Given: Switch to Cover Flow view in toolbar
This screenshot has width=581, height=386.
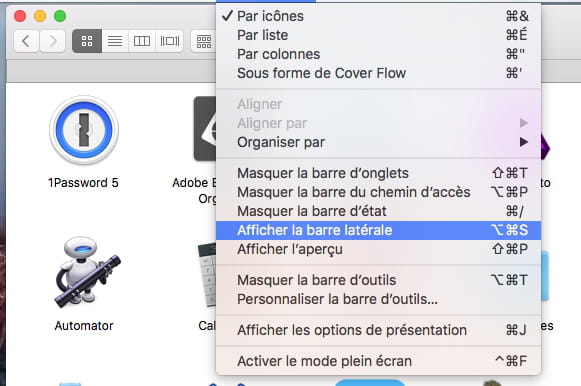Looking at the screenshot, I should tap(170, 41).
